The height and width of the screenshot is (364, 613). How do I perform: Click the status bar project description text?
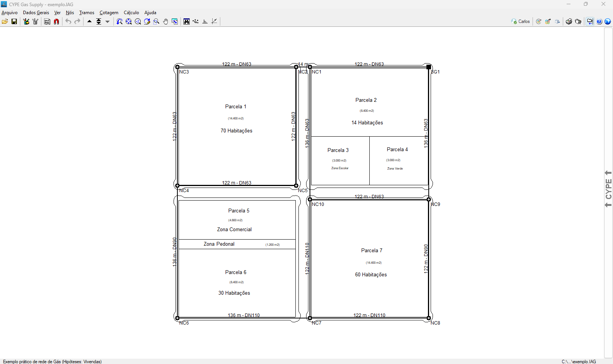(52, 362)
